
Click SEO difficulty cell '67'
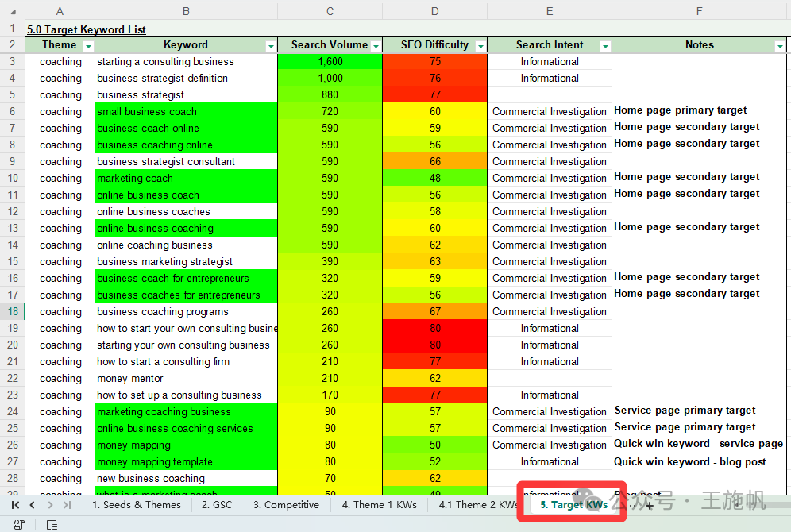click(x=435, y=311)
